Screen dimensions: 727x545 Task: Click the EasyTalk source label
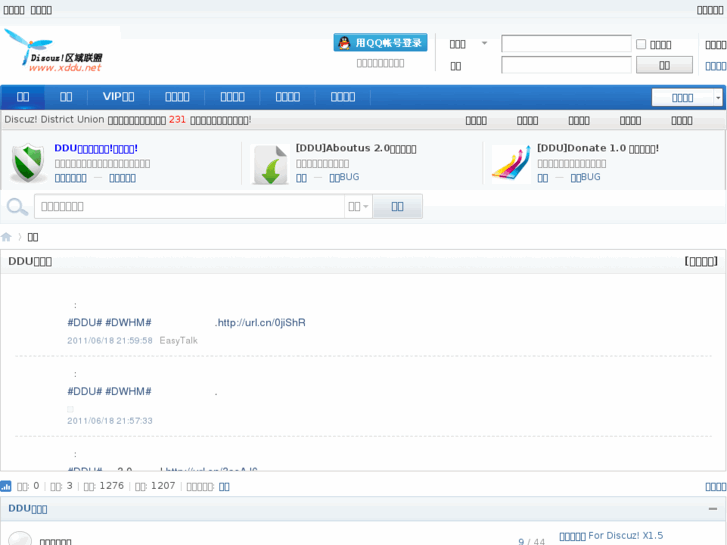[x=179, y=340]
